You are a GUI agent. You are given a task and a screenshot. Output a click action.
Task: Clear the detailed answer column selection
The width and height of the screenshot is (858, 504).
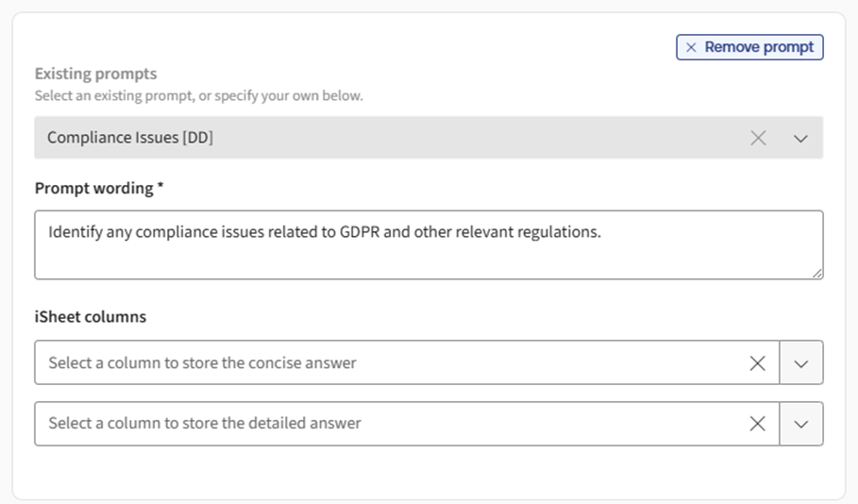757,424
